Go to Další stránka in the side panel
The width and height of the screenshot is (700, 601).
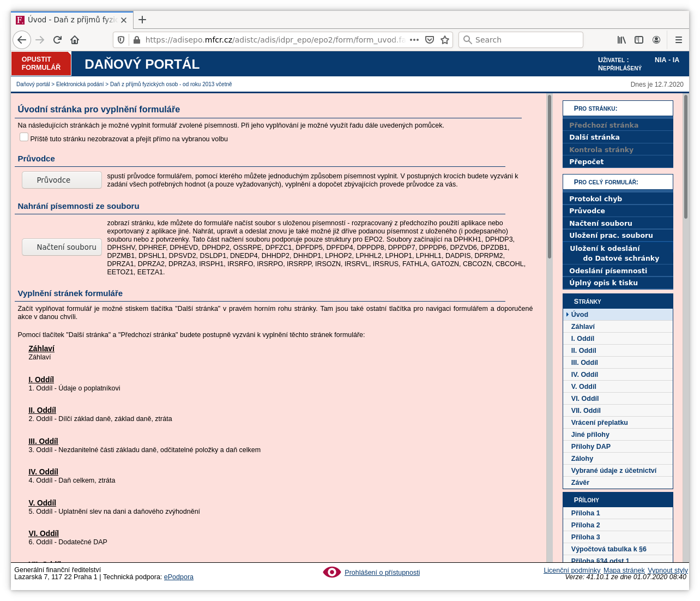618,137
